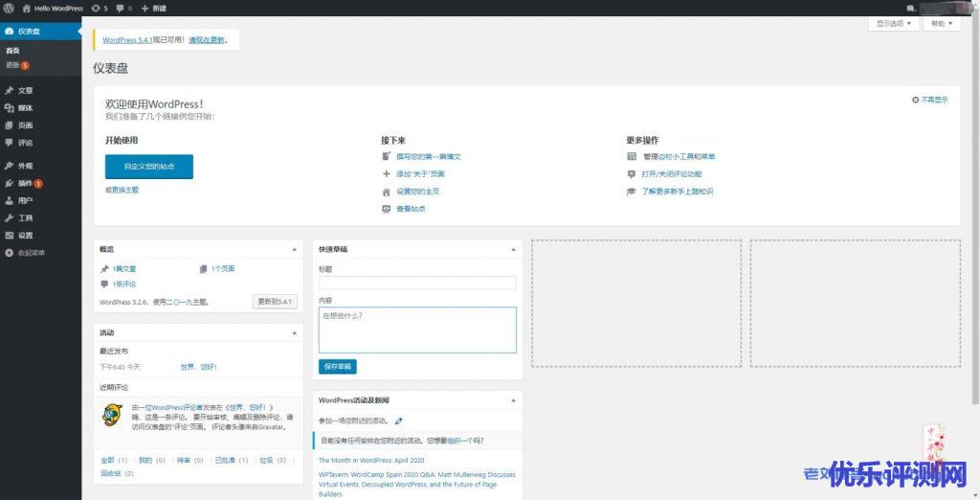Filter comments by 待审 (0)
Image resolution: width=980 pixels, height=500 pixels.
190,460
